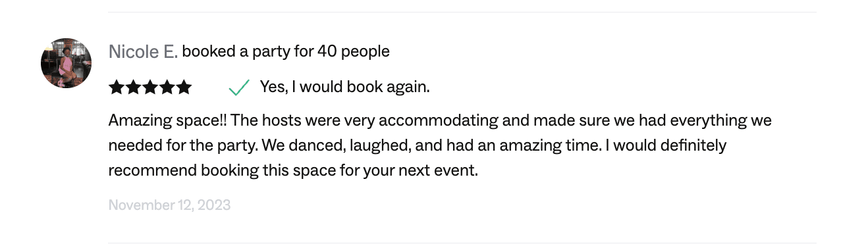Select the second rating star
This screenshot has width=868, height=250.
(133, 87)
